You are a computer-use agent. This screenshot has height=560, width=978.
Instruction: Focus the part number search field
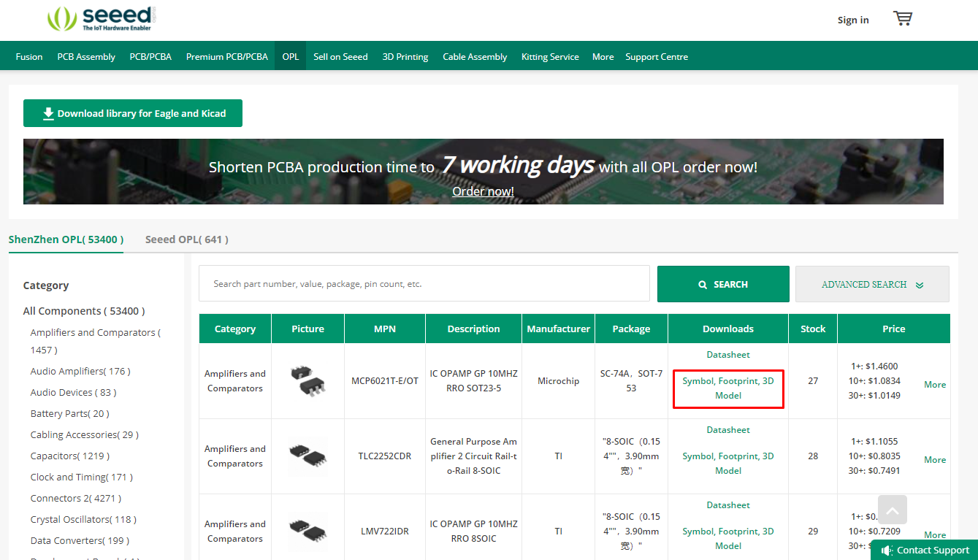tap(424, 283)
